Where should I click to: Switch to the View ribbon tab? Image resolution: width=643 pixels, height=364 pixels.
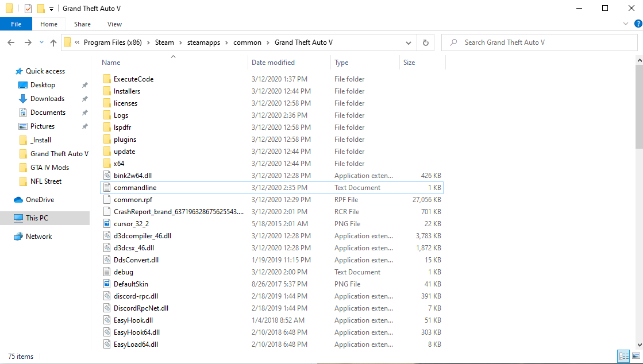coord(114,24)
